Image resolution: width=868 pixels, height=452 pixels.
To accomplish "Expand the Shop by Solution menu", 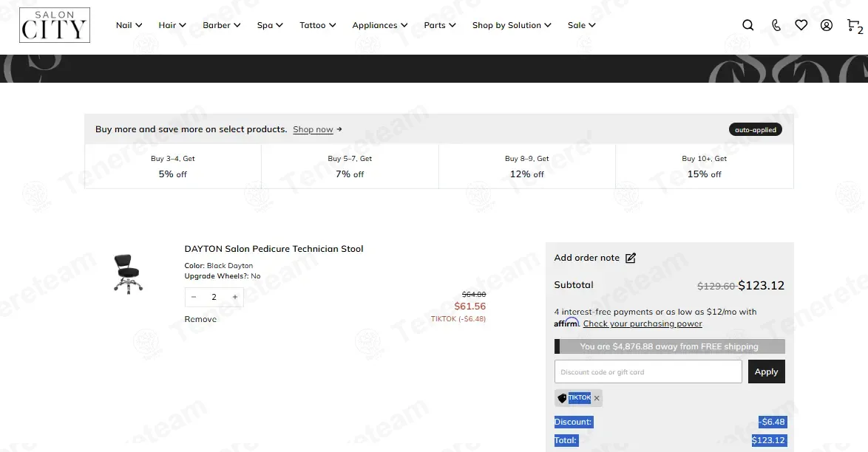I will click(x=512, y=25).
